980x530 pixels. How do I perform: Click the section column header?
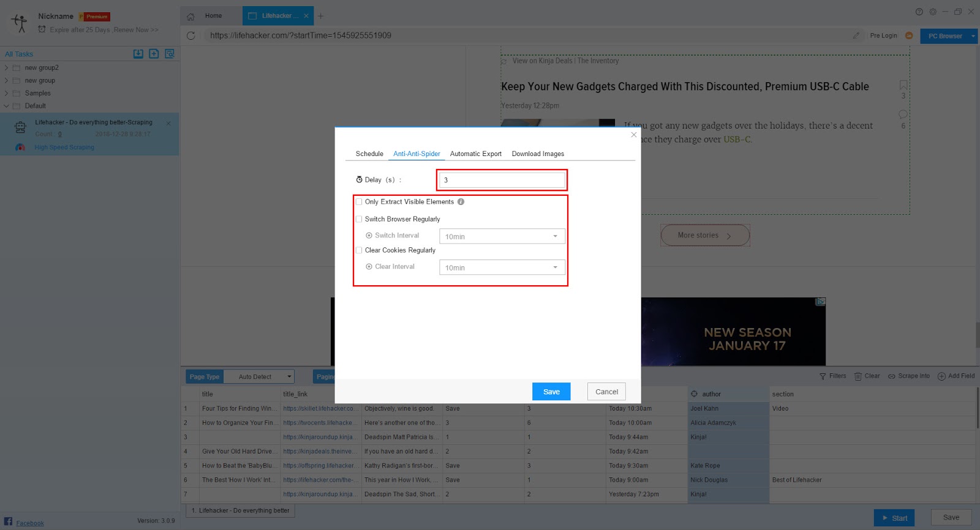pos(872,394)
